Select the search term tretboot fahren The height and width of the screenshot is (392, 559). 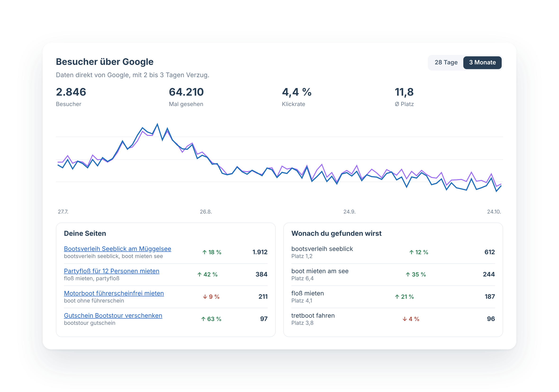pos(313,315)
